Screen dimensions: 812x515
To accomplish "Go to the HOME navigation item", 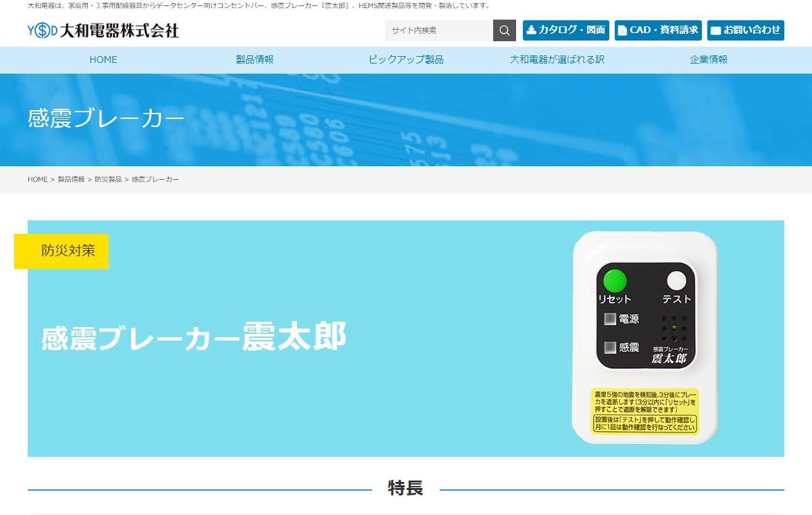I will (103, 59).
